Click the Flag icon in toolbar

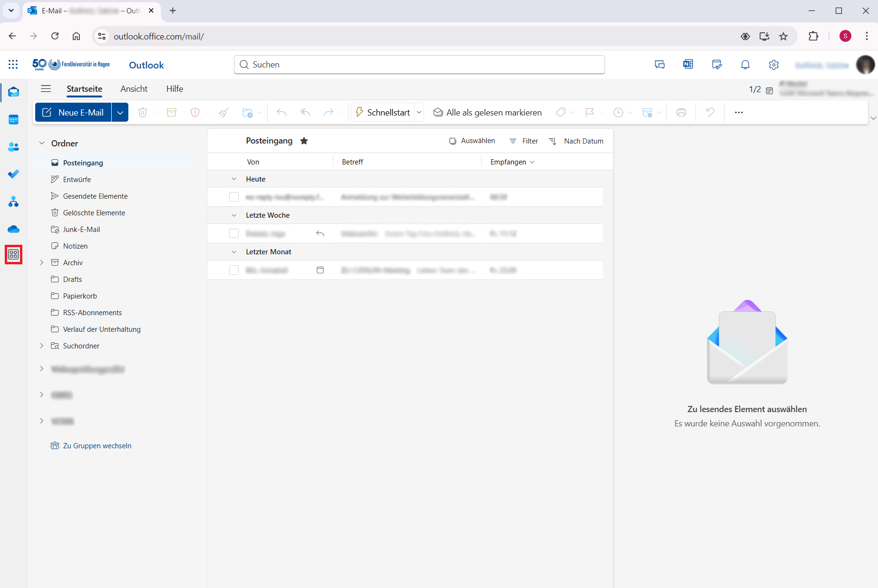pos(590,113)
